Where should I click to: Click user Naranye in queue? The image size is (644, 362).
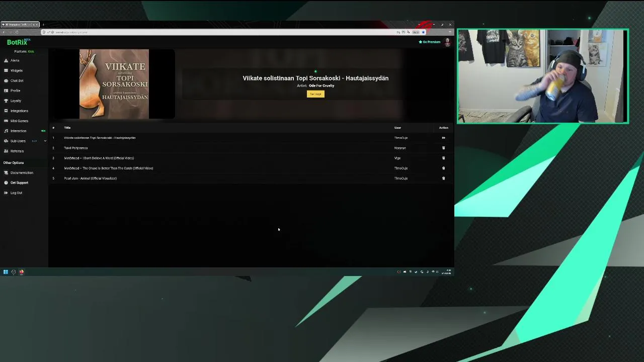click(400, 148)
